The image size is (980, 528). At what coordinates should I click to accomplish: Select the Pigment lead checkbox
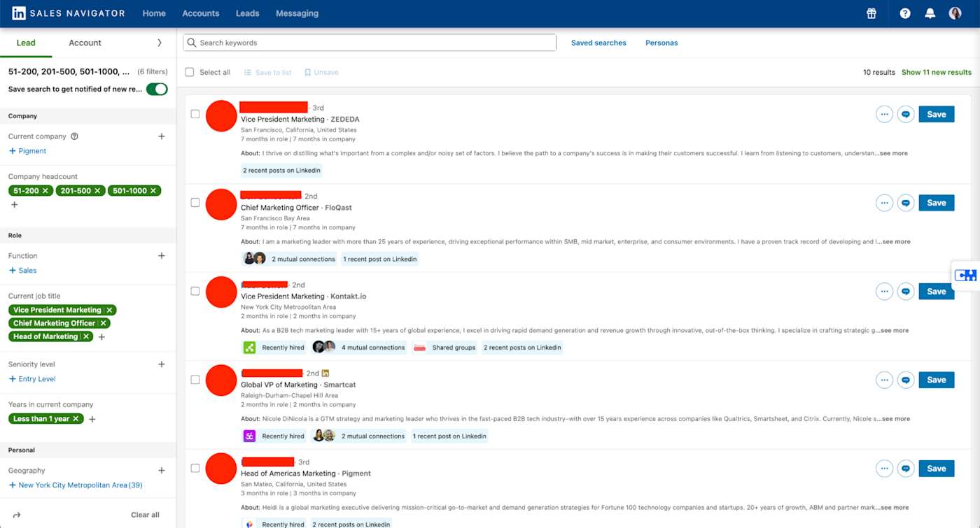(195, 469)
